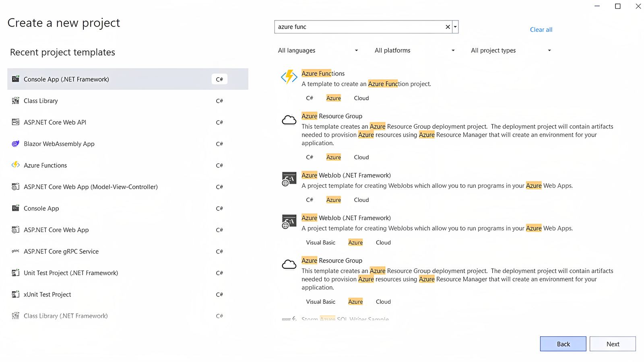The image size is (644, 362).
Task: Click the Unit Test Project (.NET Framework) icon
Action: coord(16,273)
